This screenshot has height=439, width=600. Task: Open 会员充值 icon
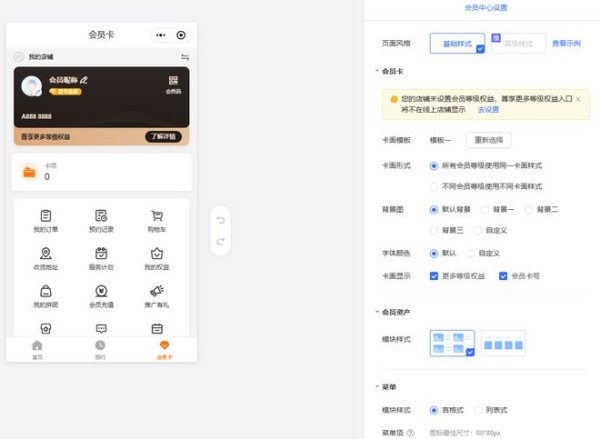101,291
